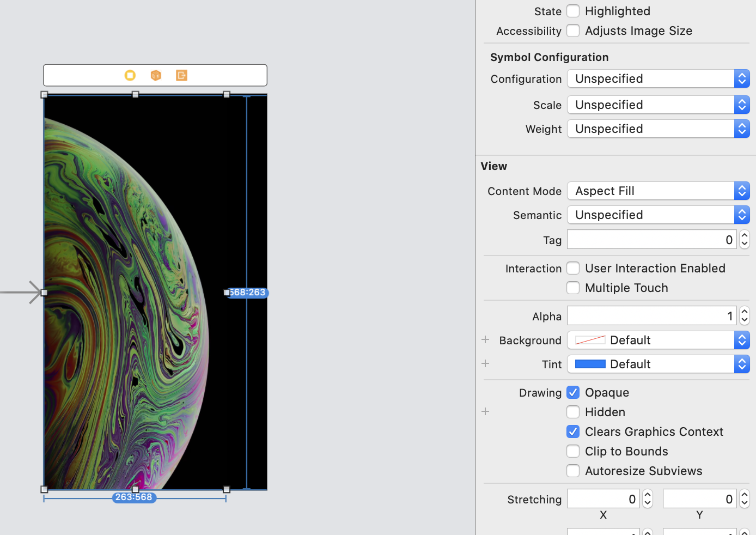Click the plus icon next to Tint

point(485,363)
